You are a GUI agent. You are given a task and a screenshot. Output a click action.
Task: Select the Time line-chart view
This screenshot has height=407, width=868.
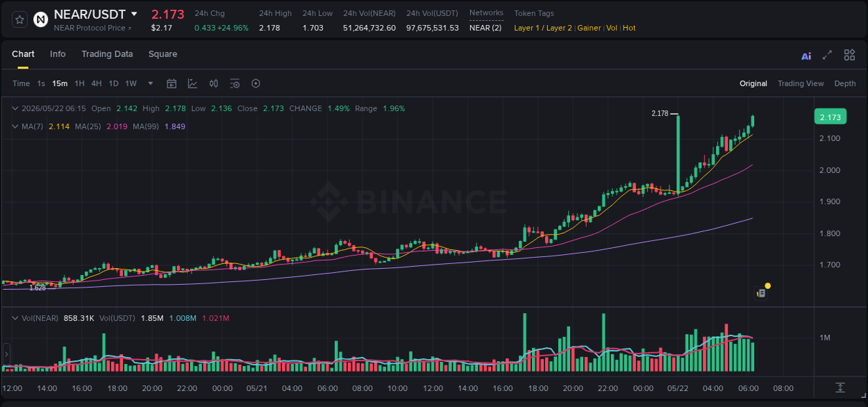[x=21, y=83]
